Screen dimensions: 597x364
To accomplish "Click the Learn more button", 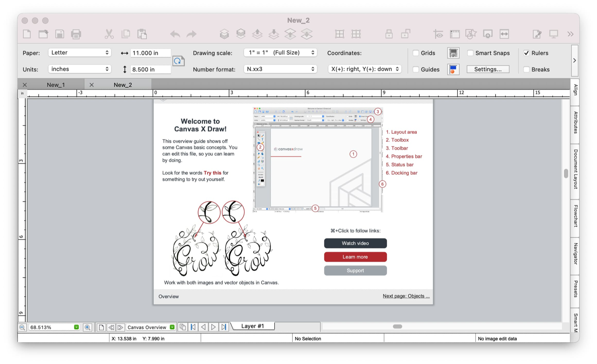I will click(355, 257).
